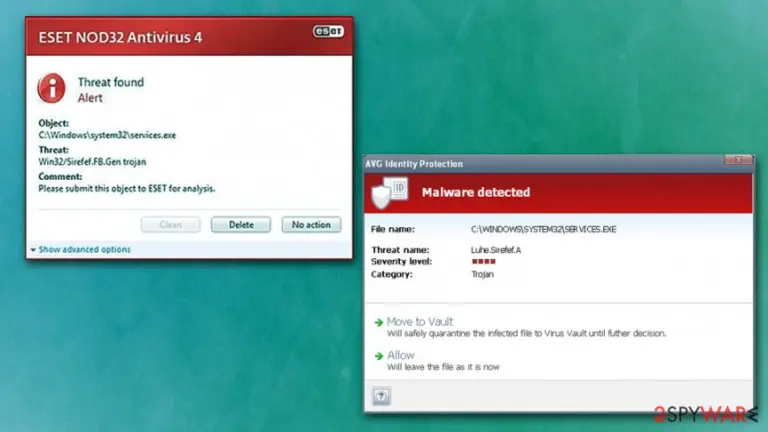This screenshot has width=768, height=432.
Task: Click ESET NOD32 Antivirus 4 title
Action: click(x=120, y=38)
